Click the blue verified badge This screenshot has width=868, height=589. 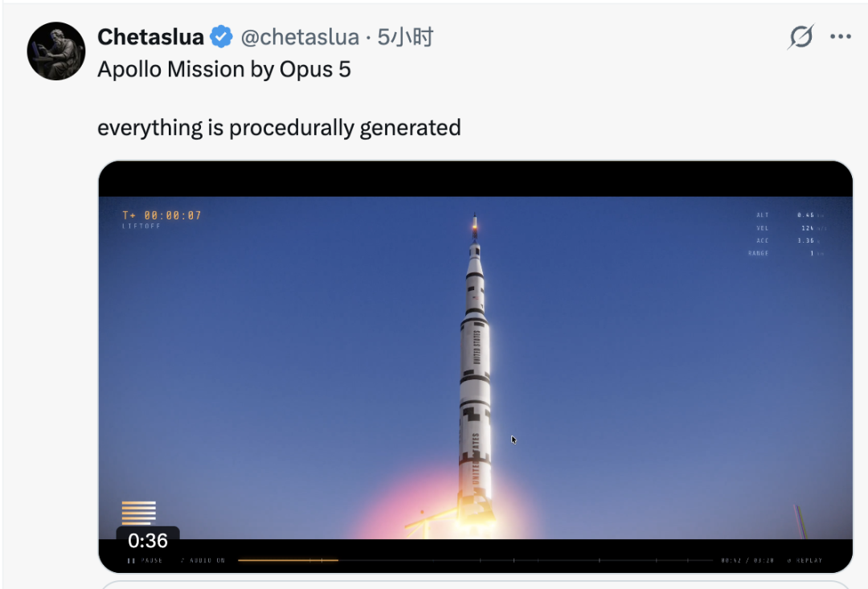pos(222,37)
